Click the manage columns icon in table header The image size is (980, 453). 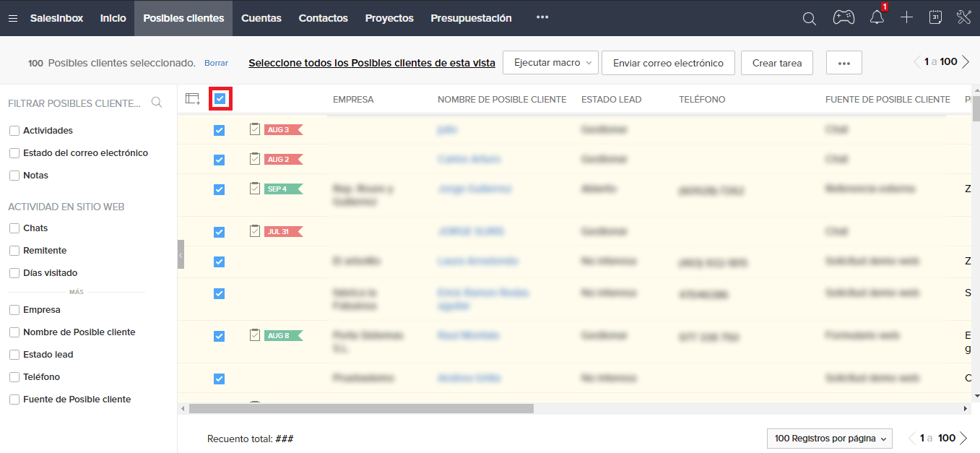coord(192,99)
